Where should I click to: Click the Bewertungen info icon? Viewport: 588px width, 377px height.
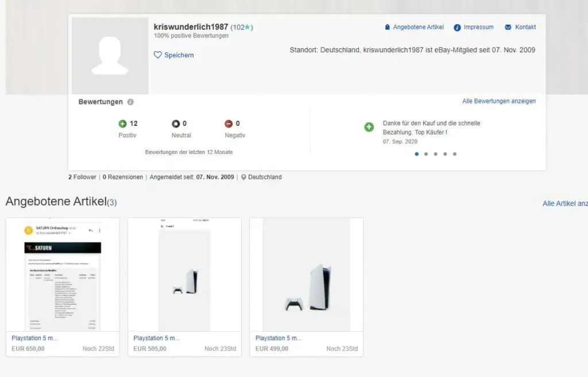(130, 102)
